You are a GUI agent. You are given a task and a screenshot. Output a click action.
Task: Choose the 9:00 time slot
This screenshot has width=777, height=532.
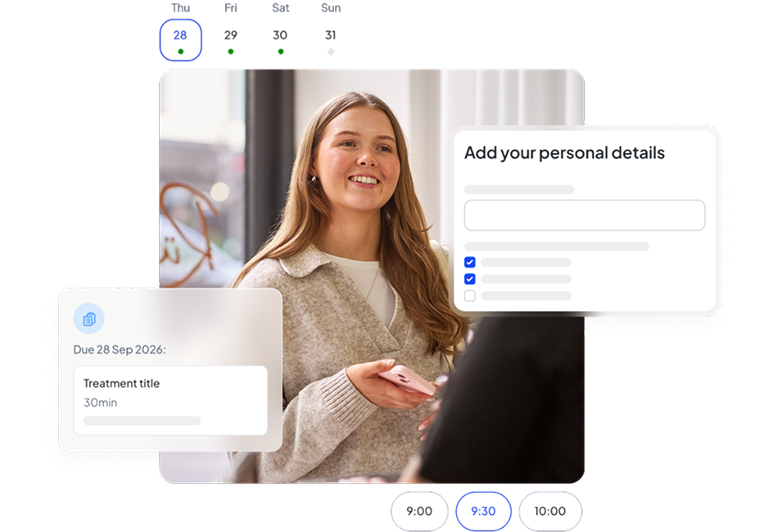419,512
